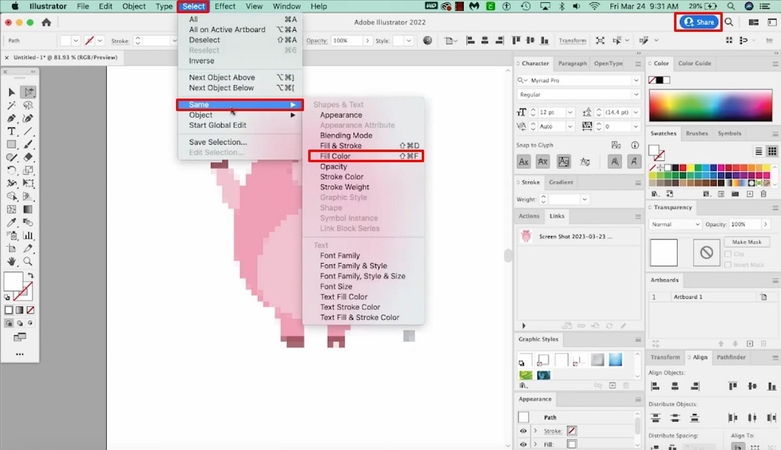The image size is (781, 450).
Task: Select the Line Segment tool
Action: [28, 132]
